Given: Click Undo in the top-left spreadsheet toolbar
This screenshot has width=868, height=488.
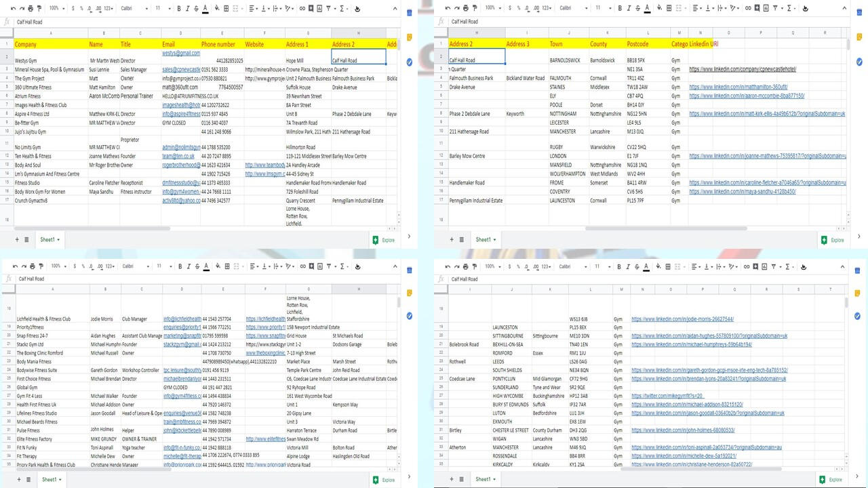Looking at the screenshot, I should (x=14, y=9).
